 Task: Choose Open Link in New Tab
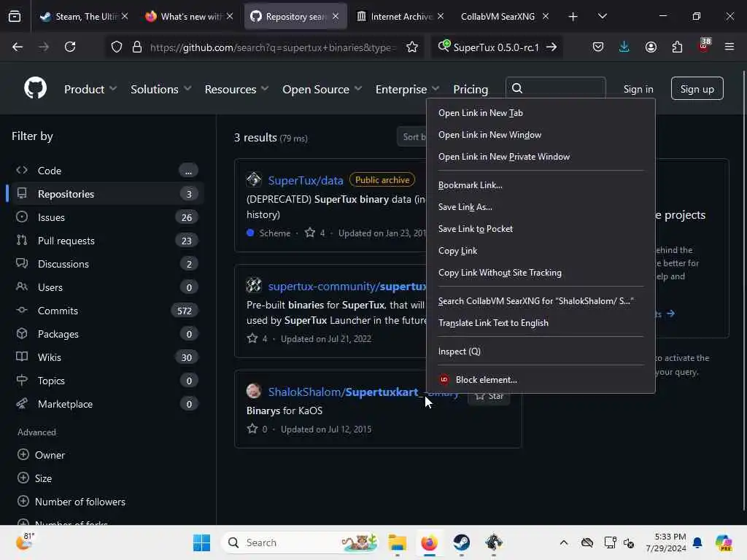click(x=541, y=113)
